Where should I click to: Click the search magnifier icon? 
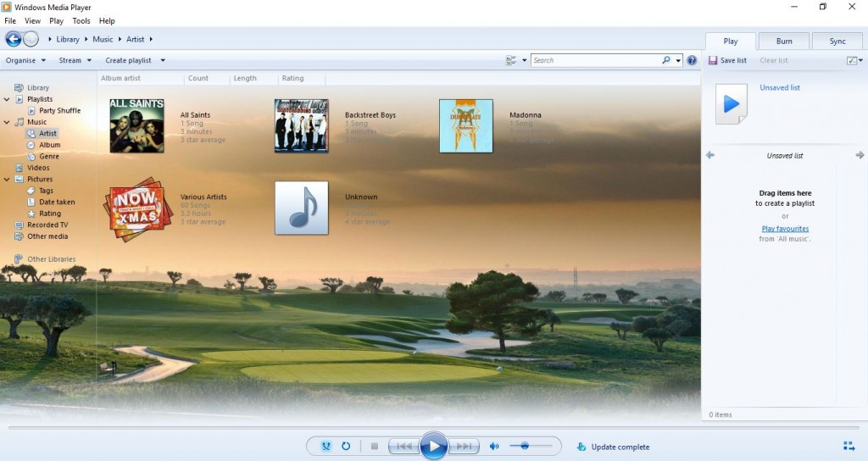point(666,60)
